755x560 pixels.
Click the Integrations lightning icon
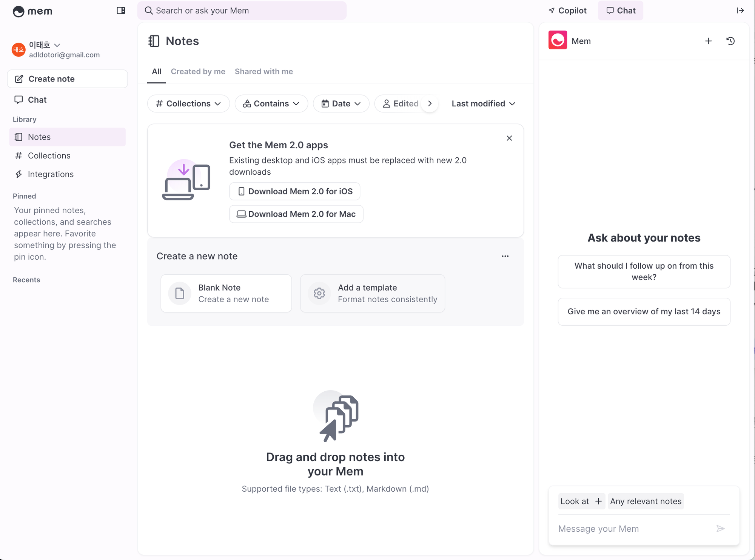pos(18,174)
